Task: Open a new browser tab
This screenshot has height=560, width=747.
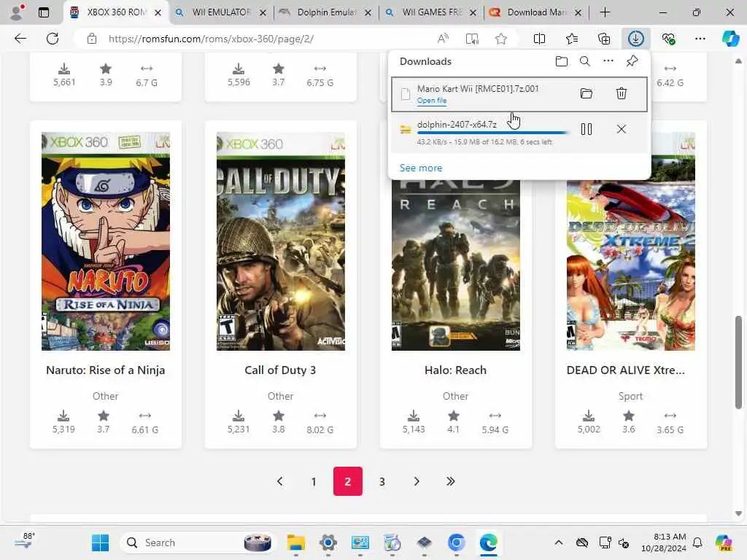Action: pos(605,12)
